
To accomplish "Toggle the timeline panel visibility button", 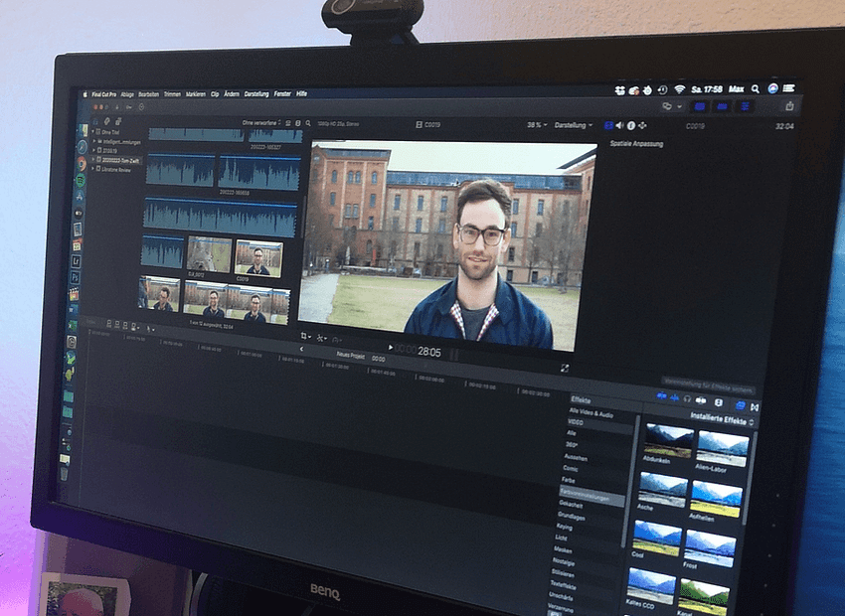I will click(x=723, y=106).
